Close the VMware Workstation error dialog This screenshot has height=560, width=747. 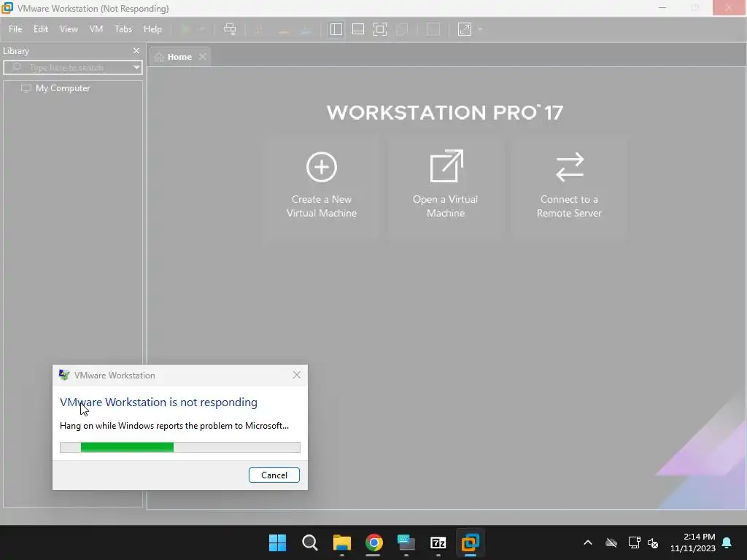297,376
